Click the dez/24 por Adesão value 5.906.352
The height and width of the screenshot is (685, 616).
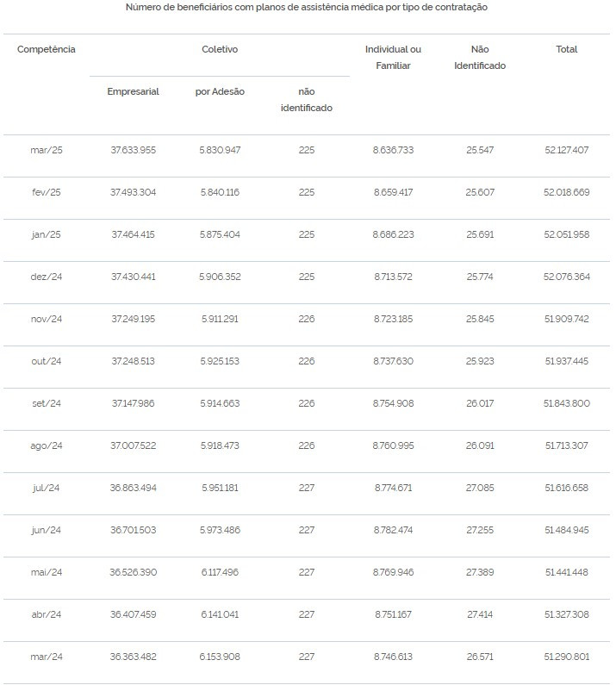[220, 277]
